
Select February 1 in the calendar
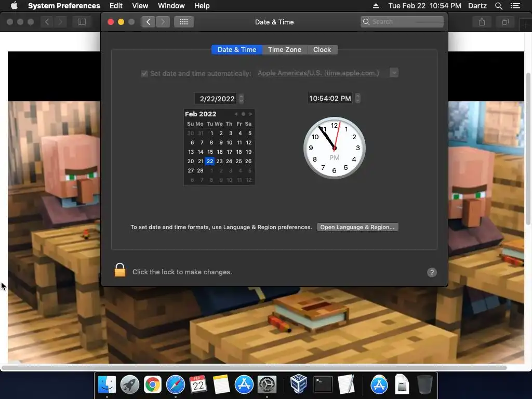211,133
